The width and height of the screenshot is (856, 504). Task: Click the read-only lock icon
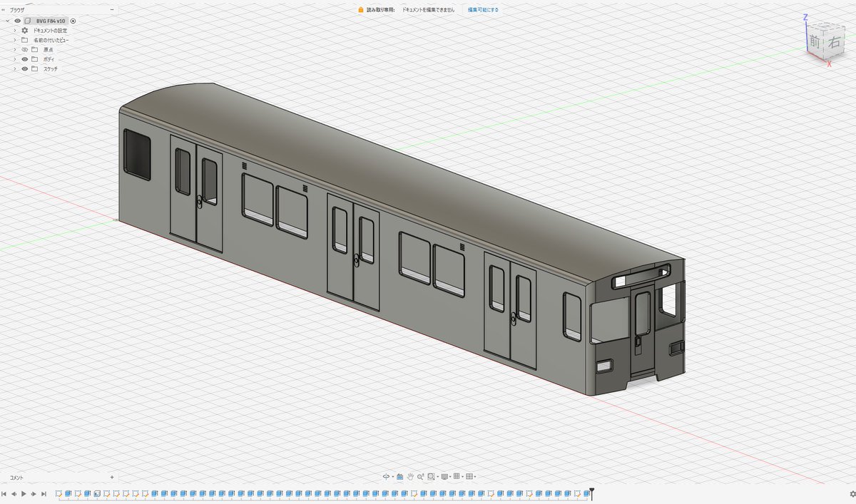361,10
